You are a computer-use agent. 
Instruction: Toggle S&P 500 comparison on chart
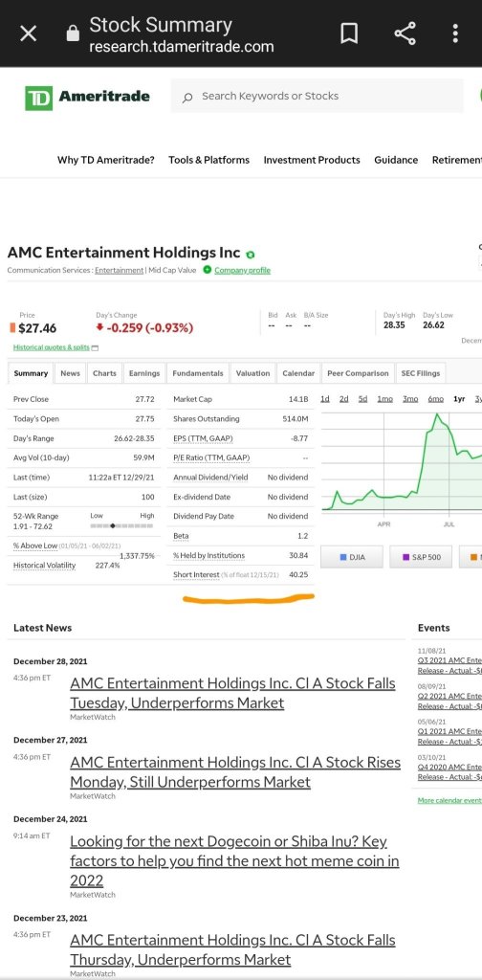[420, 557]
